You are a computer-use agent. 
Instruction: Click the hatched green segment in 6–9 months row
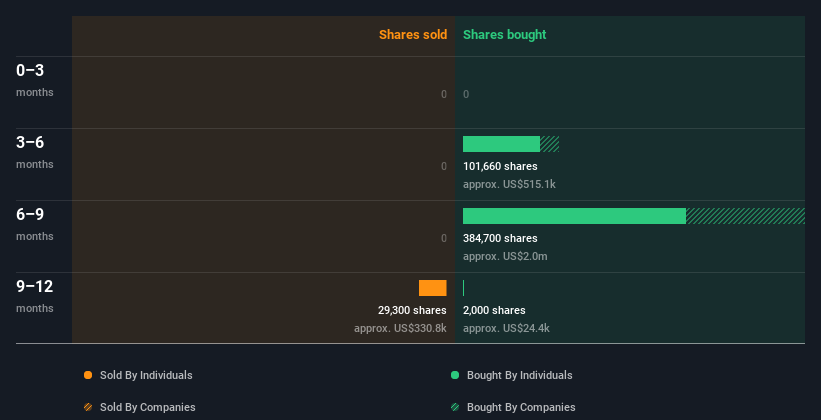[745, 216]
